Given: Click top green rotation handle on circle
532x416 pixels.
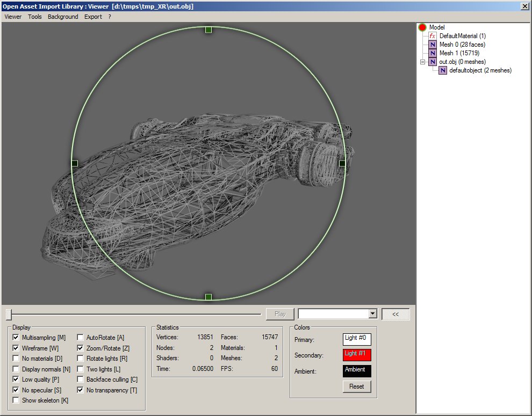Looking at the screenshot, I should coord(209,30).
